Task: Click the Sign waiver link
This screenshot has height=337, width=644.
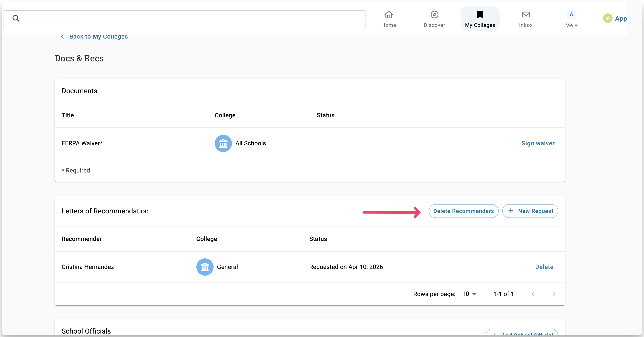Action: (x=538, y=143)
